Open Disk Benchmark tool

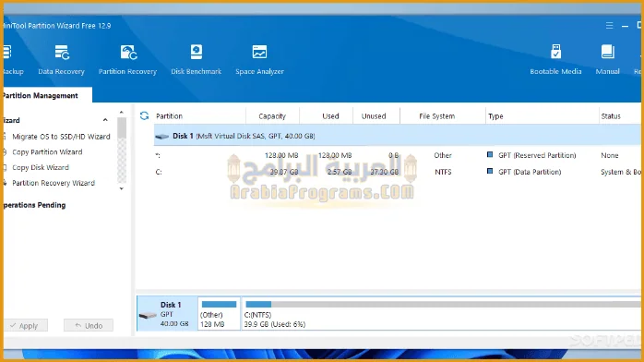point(197,60)
